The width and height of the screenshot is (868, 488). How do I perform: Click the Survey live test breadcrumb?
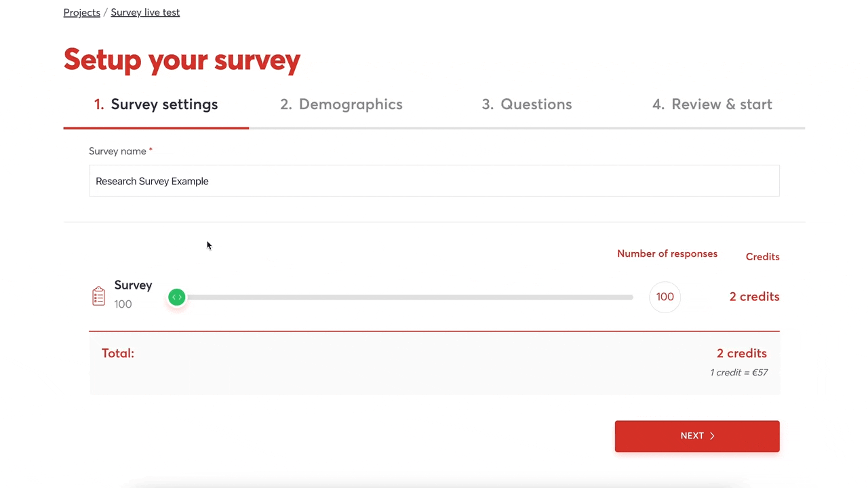click(144, 12)
